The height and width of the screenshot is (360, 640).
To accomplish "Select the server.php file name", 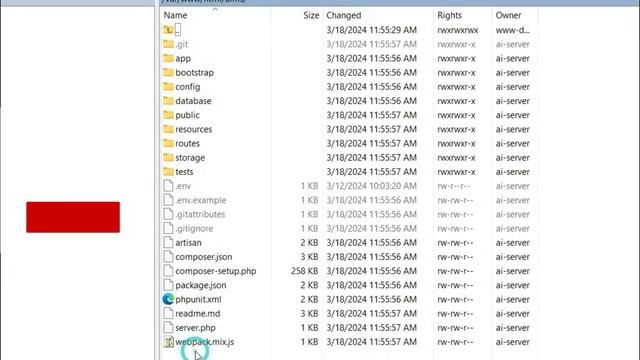I will click(x=195, y=328).
